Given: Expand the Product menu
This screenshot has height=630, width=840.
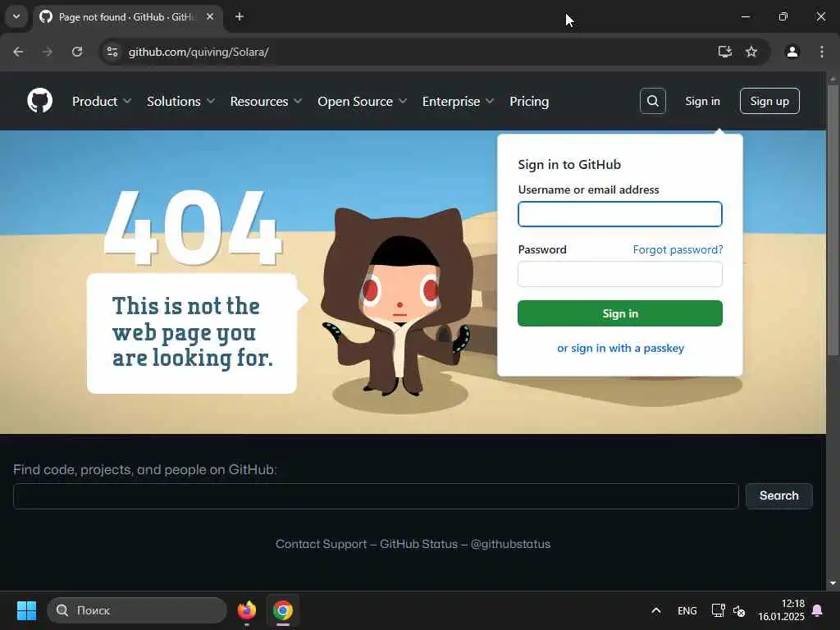Looking at the screenshot, I should pos(101,101).
